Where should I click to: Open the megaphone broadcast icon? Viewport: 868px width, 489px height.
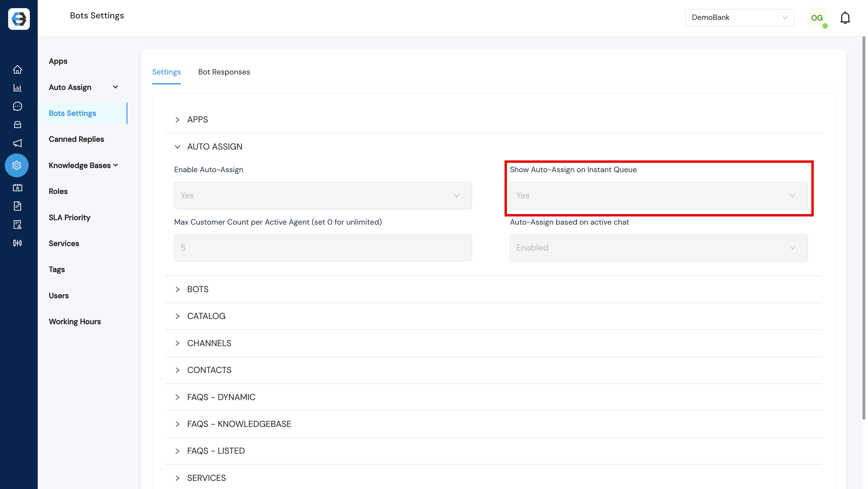17,143
